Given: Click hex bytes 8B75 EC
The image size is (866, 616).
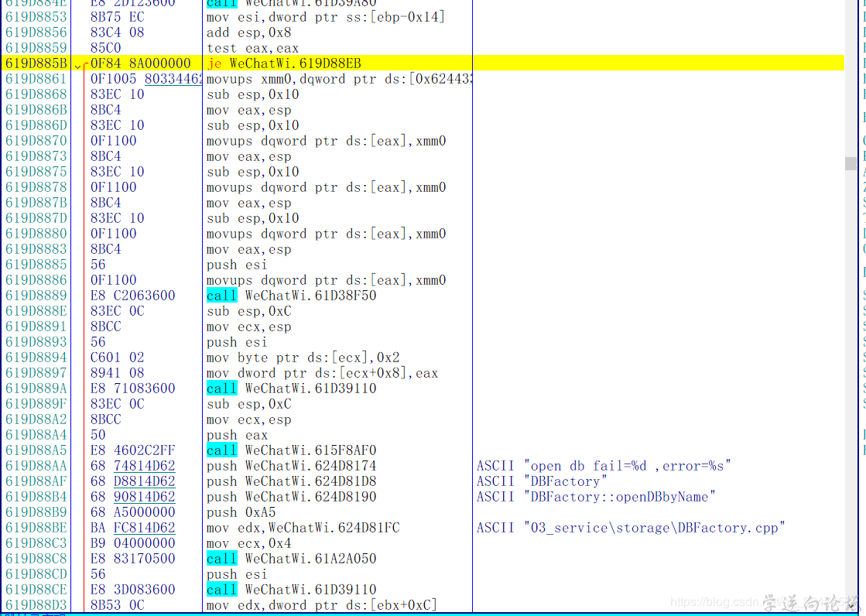Looking at the screenshot, I should coord(117,17).
